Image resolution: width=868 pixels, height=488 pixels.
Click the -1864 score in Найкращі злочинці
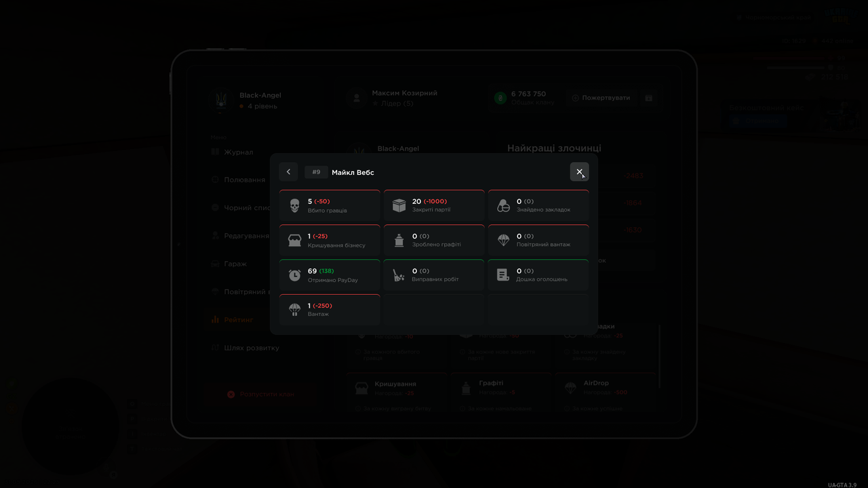coord(632,203)
